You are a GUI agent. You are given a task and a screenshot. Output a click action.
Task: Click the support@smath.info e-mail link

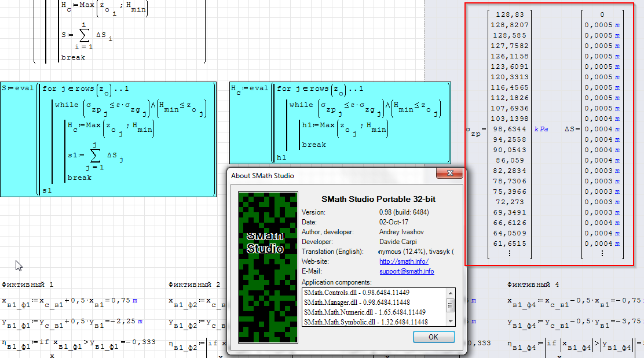click(x=407, y=271)
